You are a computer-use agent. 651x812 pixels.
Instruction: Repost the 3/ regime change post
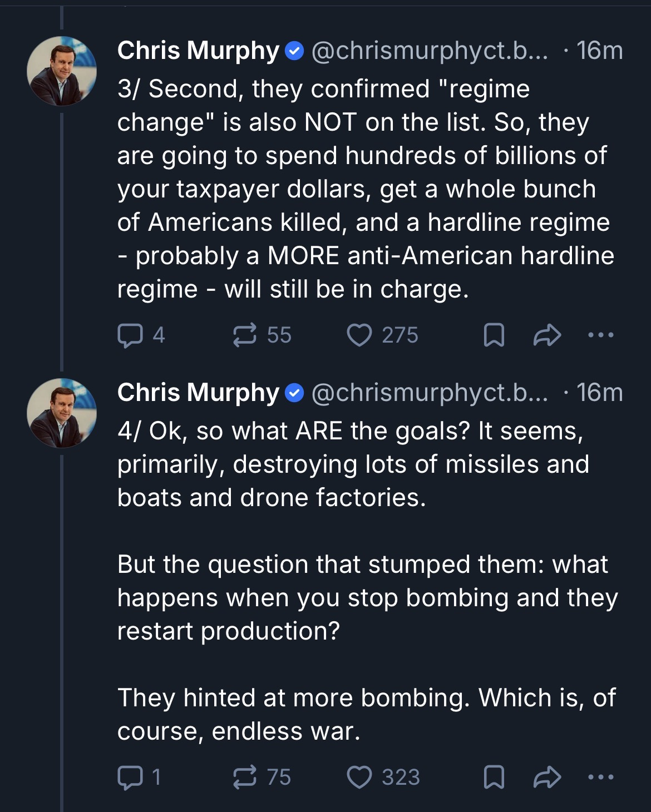(x=245, y=335)
